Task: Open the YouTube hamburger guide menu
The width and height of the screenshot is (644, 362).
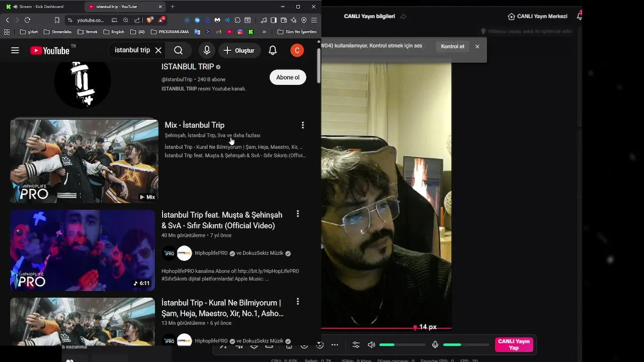Action: click(x=15, y=50)
